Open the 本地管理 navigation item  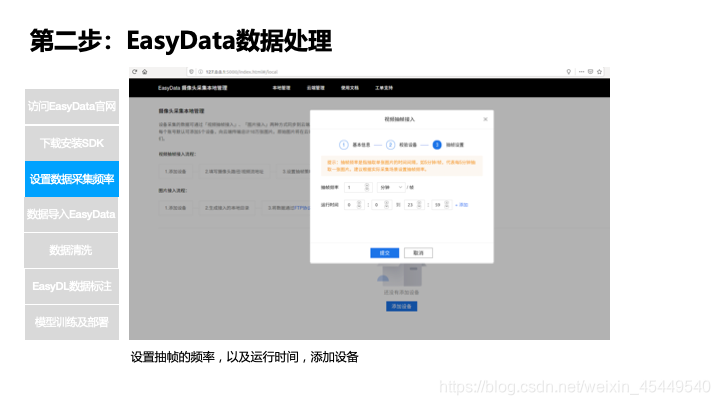pyautogui.click(x=281, y=88)
